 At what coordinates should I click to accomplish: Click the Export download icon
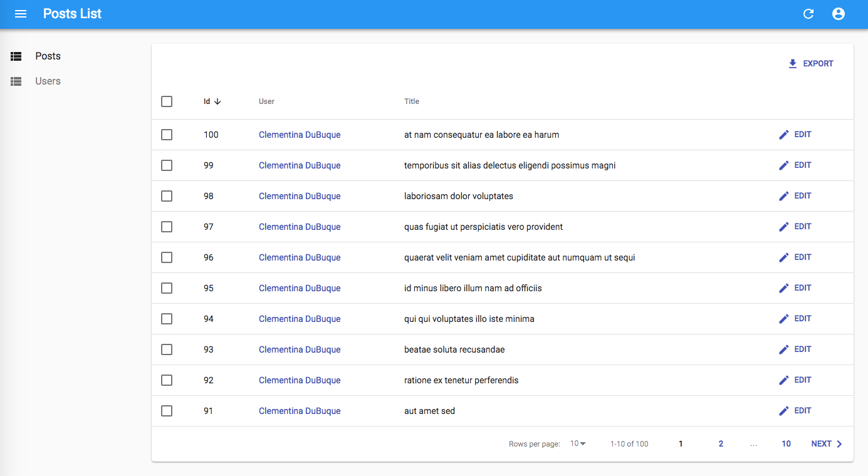click(x=793, y=64)
